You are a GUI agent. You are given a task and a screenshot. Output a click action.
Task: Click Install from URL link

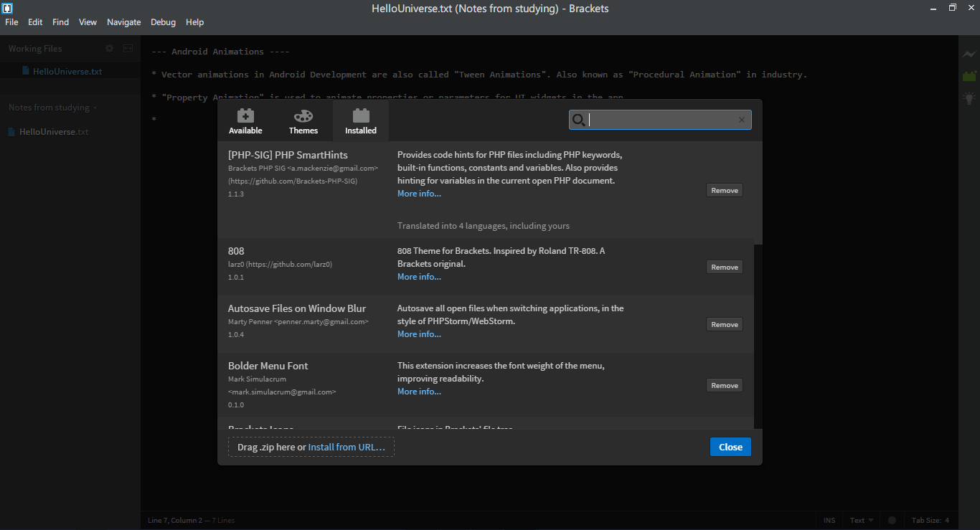(x=347, y=447)
